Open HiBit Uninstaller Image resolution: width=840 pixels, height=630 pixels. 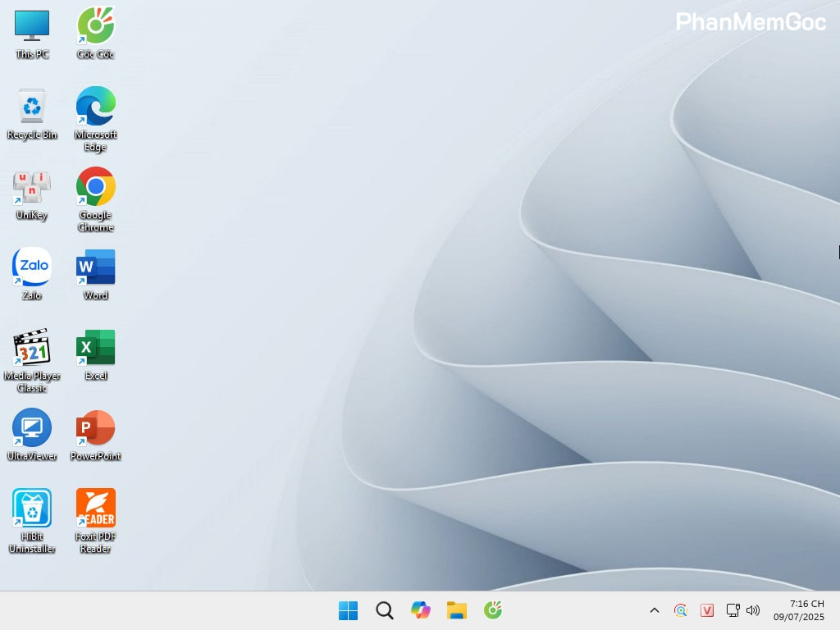click(x=31, y=506)
